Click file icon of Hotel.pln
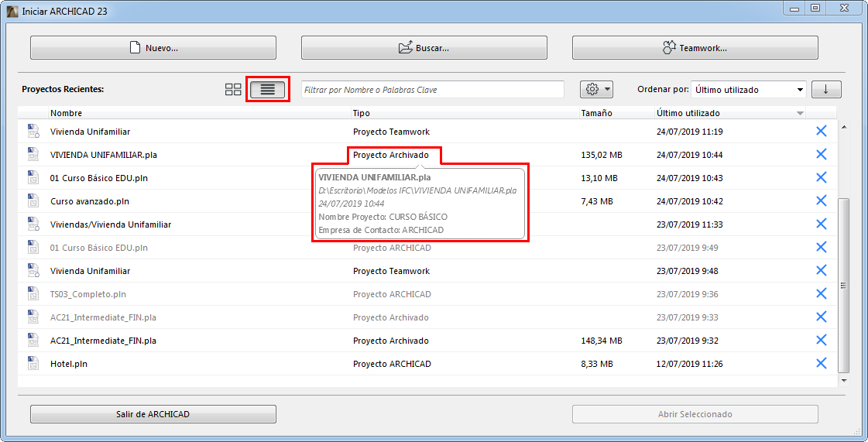This screenshot has width=868, height=442. (x=33, y=364)
